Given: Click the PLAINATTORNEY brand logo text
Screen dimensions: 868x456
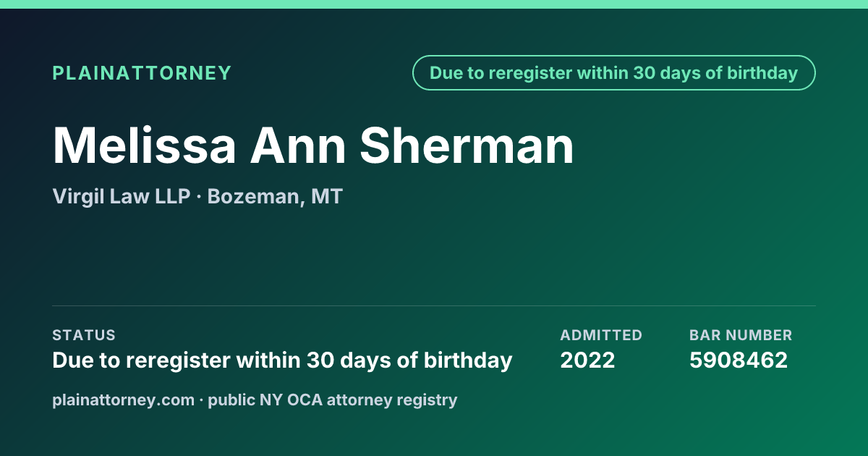Looking at the screenshot, I should (x=142, y=73).
